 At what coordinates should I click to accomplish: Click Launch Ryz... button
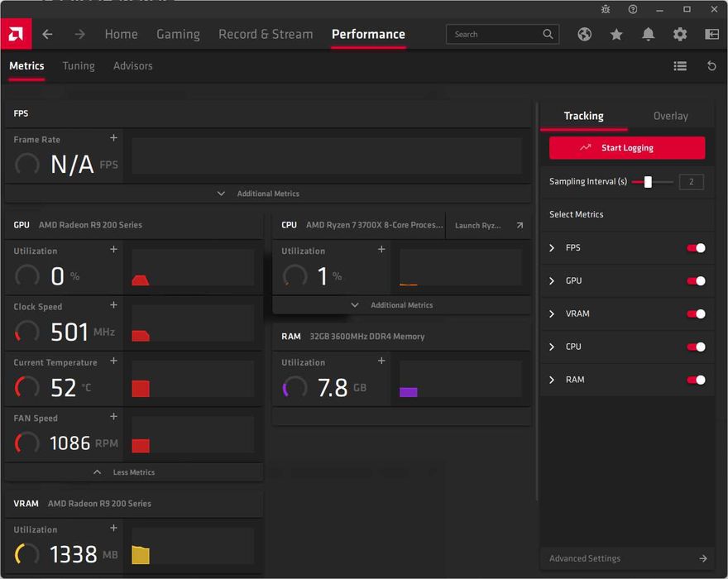[x=488, y=225]
